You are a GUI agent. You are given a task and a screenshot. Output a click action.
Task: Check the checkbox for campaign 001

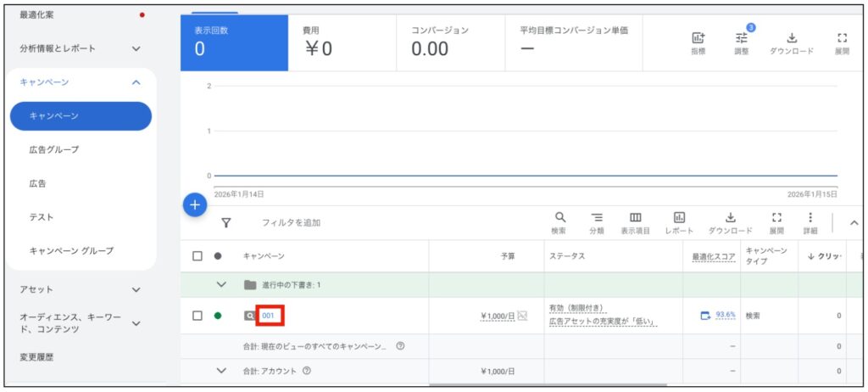pyautogui.click(x=198, y=316)
